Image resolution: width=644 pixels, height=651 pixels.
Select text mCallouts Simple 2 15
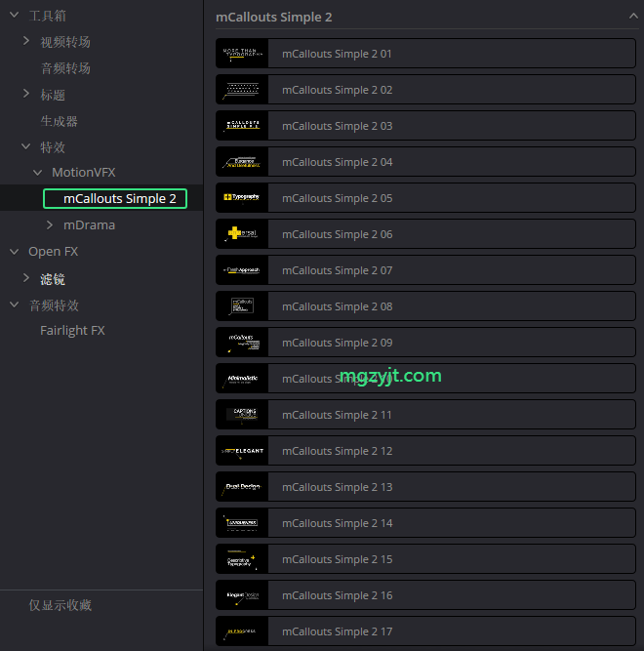point(337,559)
